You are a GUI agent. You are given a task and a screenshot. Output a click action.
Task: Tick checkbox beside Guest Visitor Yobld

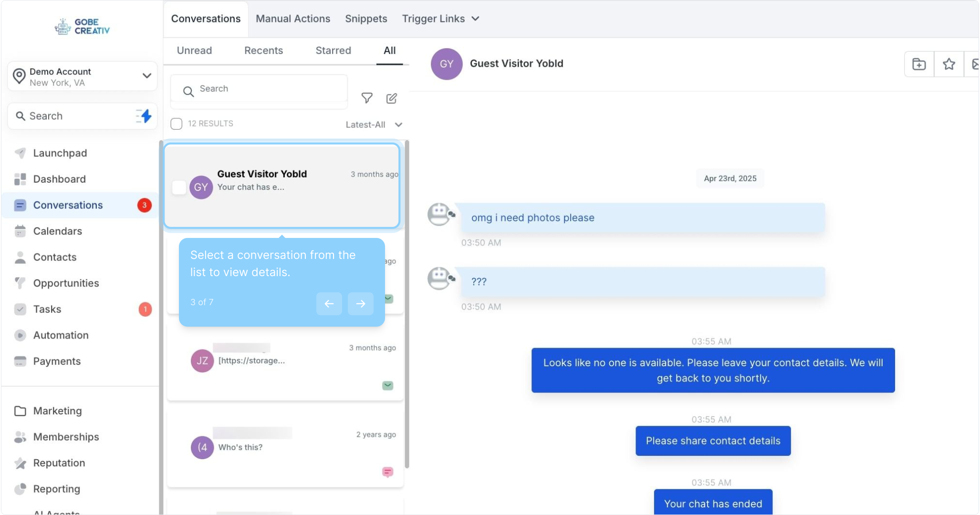[179, 187]
